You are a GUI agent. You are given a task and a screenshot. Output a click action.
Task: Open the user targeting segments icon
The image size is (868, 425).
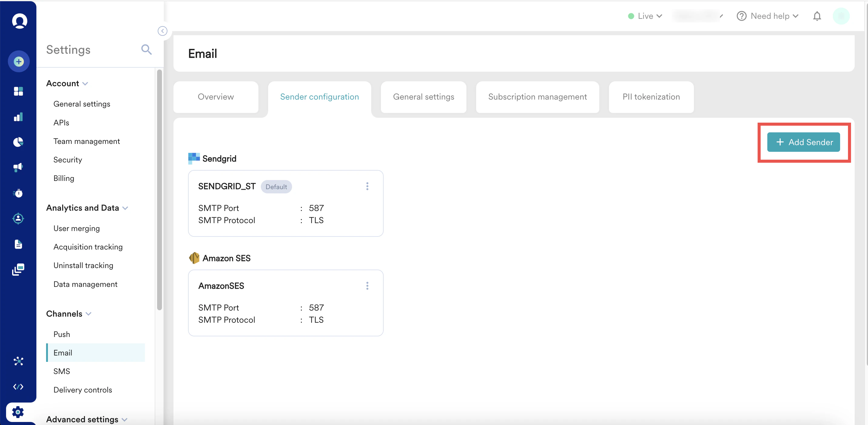coord(18,218)
